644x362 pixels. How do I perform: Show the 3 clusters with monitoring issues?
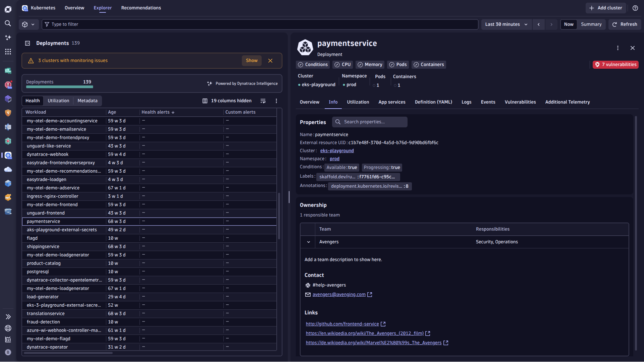(x=251, y=60)
